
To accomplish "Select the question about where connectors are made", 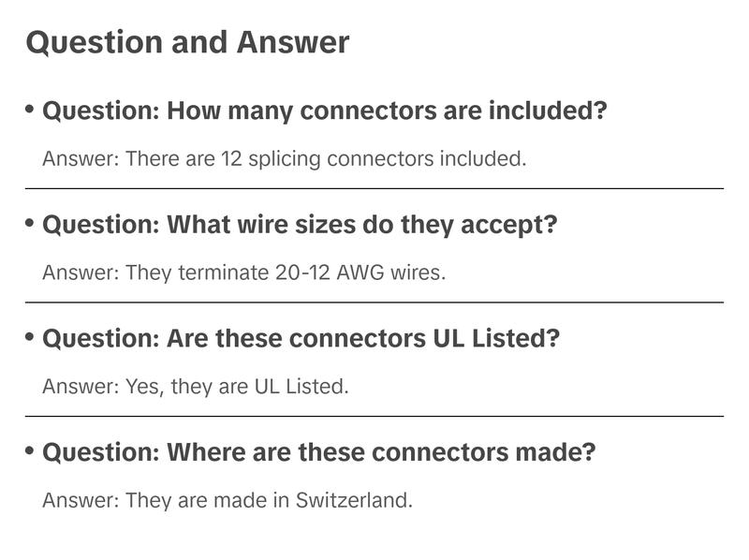I will 319,452.
